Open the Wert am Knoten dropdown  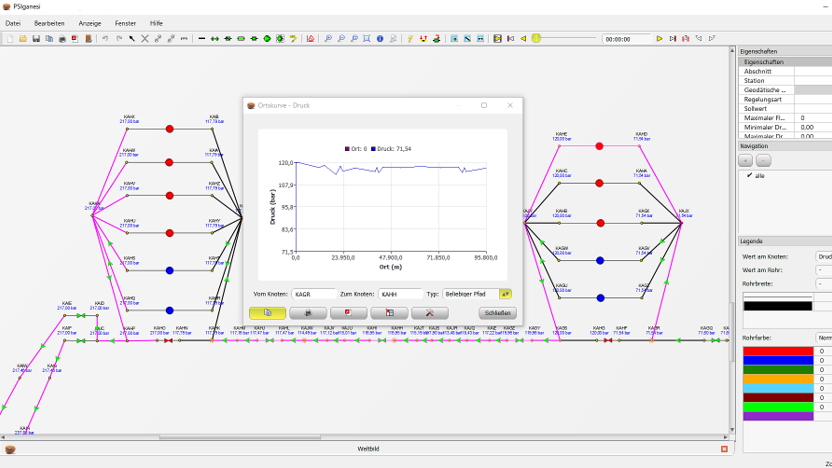[x=824, y=257]
